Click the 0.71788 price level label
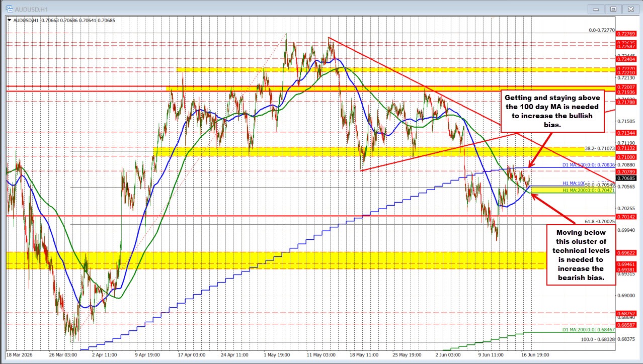Image resolution: width=643 pixels, height=364 pixels. click(x=626, y=102)
